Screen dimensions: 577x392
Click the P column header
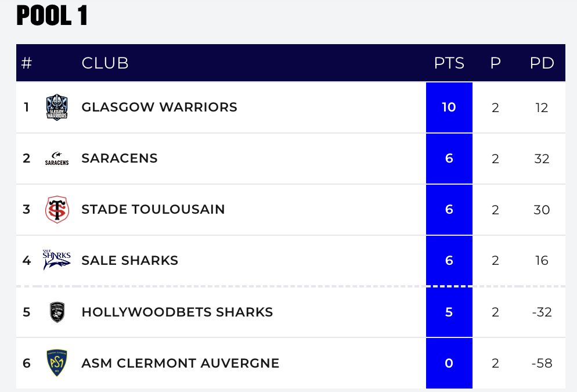click(495, 63)
